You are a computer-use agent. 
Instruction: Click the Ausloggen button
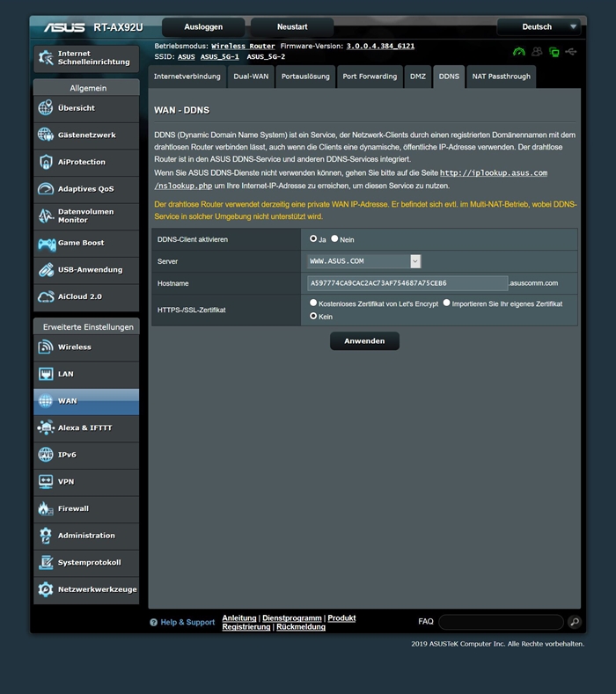coord(203,27)
